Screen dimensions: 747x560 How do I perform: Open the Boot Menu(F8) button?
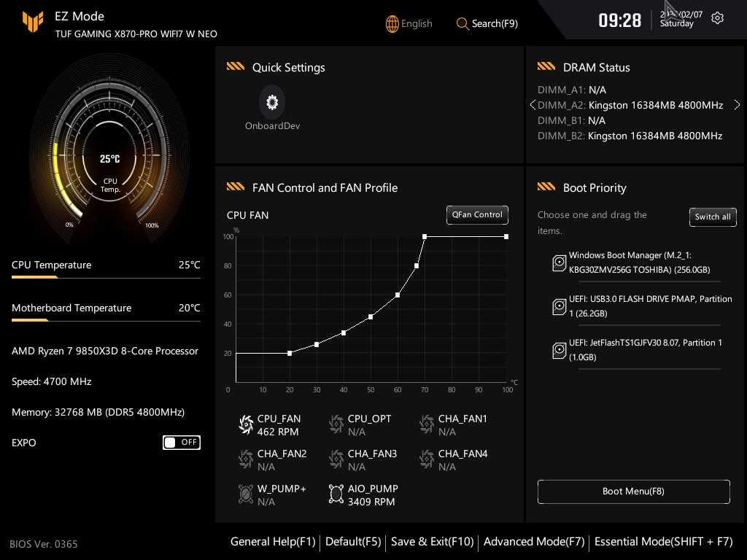pyautogui.click(x=633, y=491)
